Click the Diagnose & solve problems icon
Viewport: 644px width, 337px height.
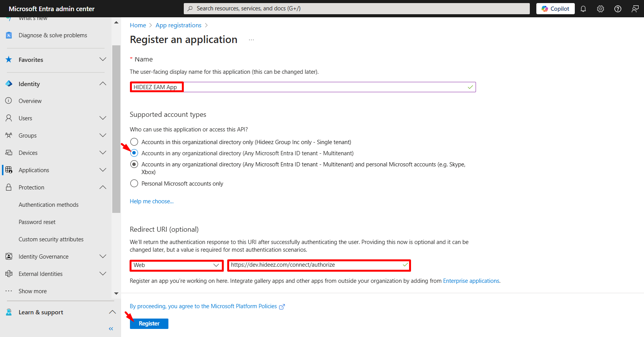coord(9,35)
